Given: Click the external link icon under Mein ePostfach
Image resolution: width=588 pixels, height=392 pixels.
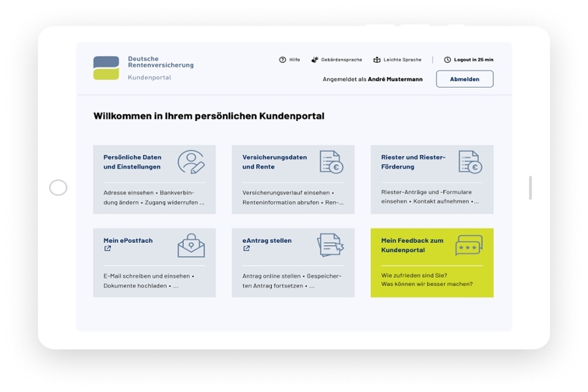Looking at the screenshot, I should click(x=107, y=250).
